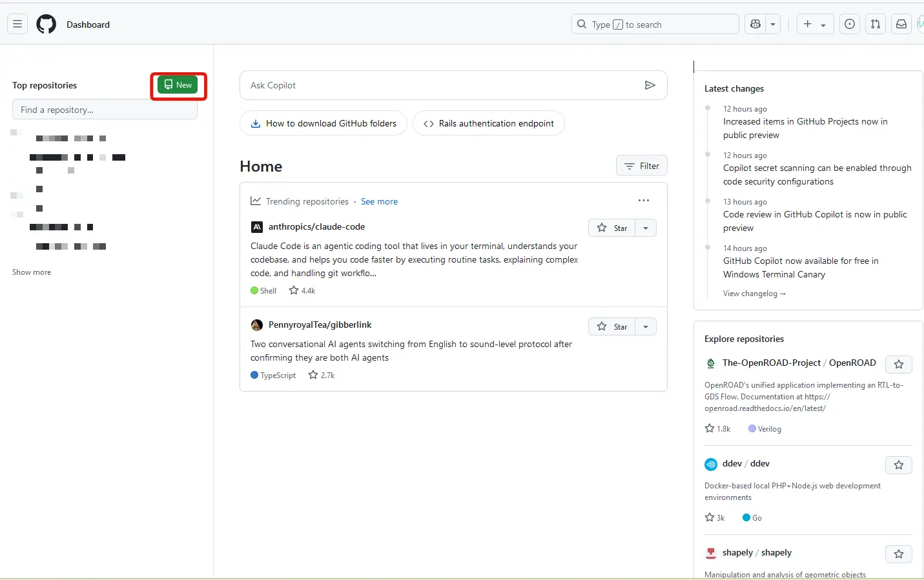Click the PennyroyalTea avatar image

click(x=257, y=325)
